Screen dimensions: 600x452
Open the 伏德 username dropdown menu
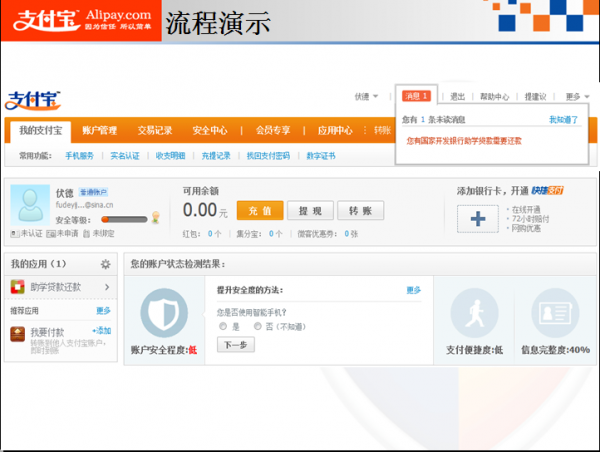coord(368,97)
